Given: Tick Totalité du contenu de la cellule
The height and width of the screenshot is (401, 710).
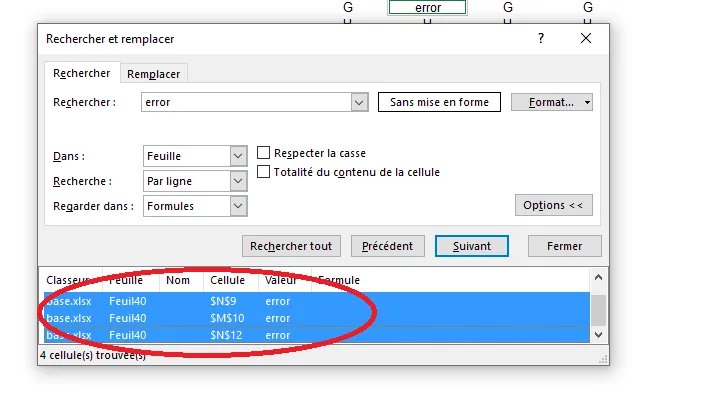Looking at the screenshot, I should coord(264,172).
